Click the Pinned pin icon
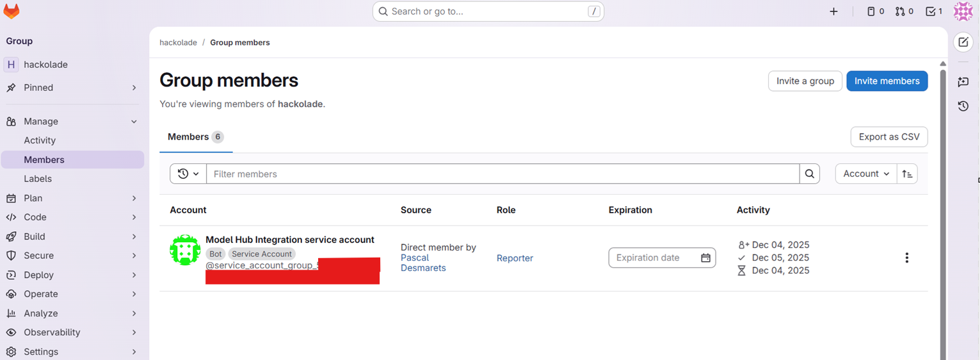 11,88
